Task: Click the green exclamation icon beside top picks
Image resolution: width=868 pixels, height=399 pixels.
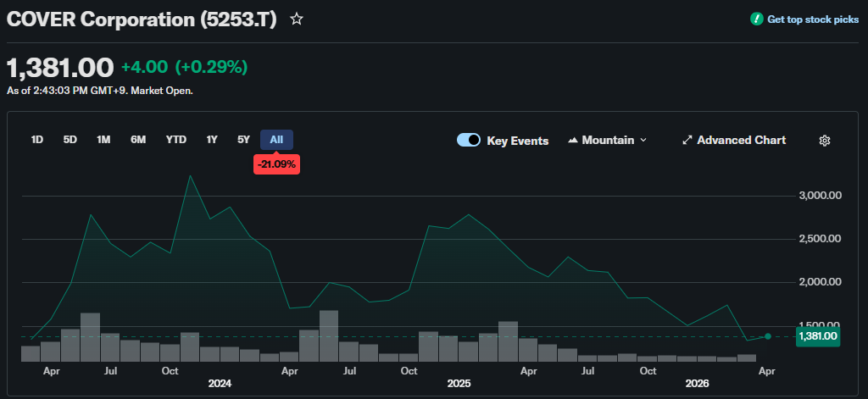Action: click(756, 19)
